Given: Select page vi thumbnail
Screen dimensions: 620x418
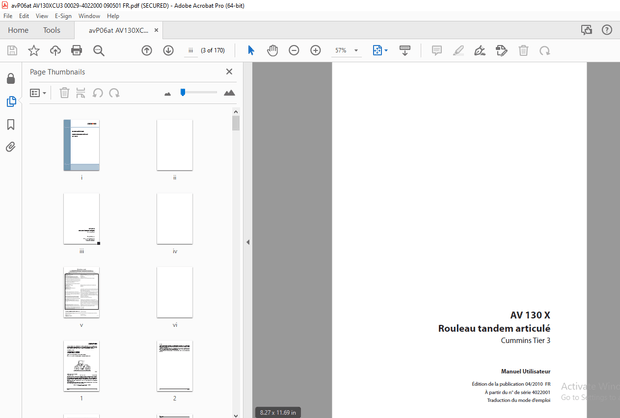Looking at the screenshot, I should (x=174, y=293).
